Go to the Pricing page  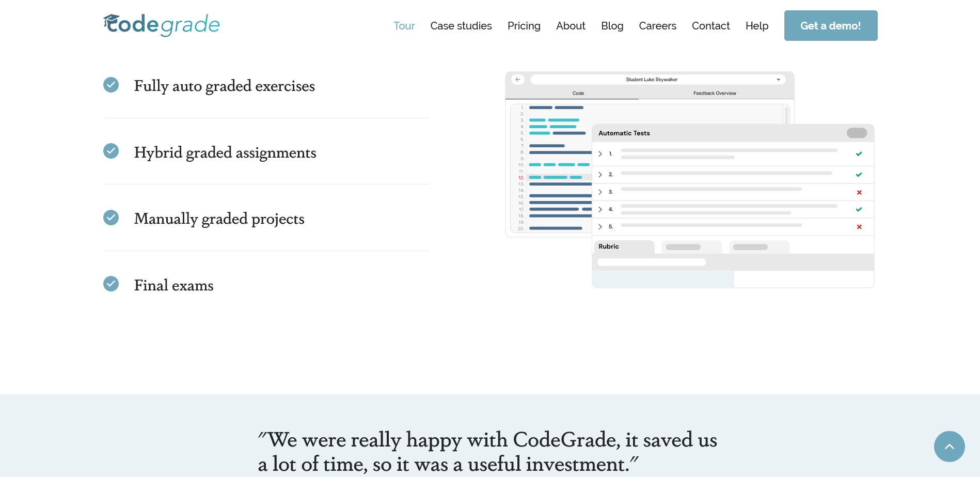pos(524,26)
